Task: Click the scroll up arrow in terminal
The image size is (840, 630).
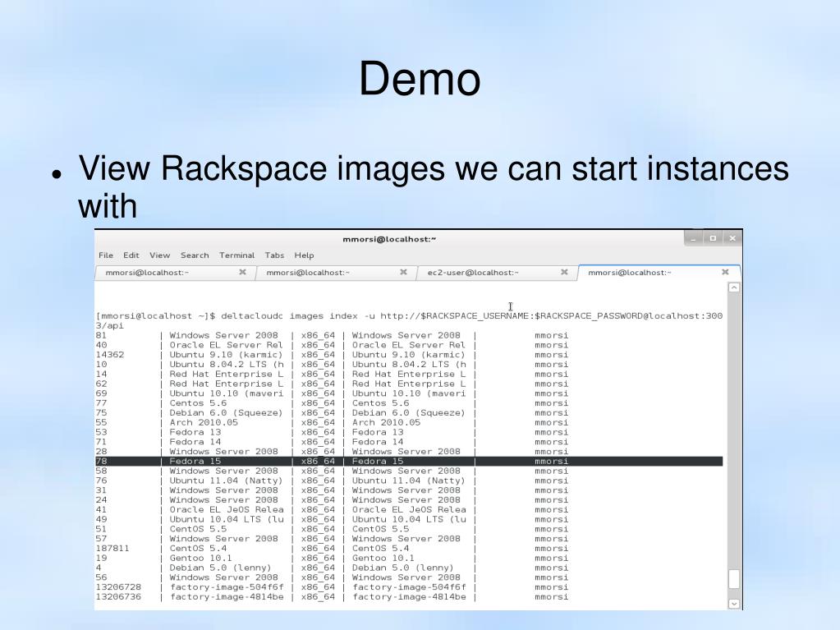Action: (734, 287)
